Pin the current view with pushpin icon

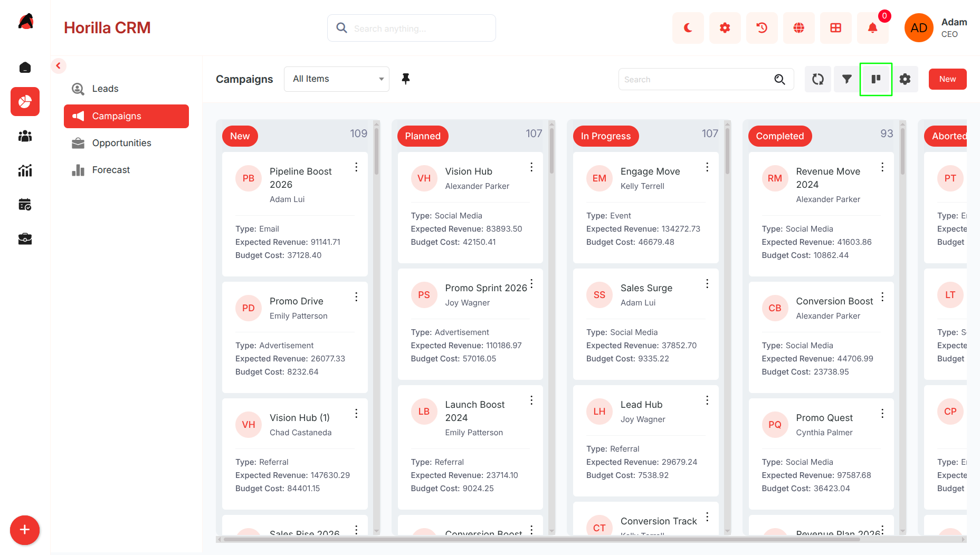[x=405, y=79]
